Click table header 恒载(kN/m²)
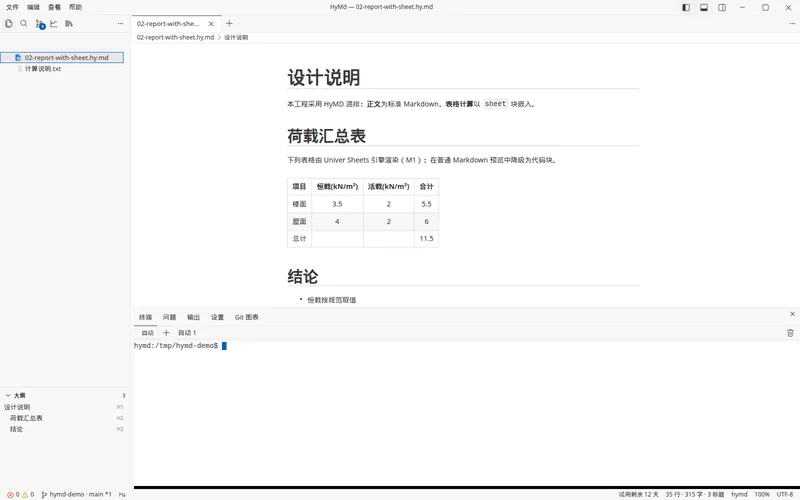This screenshot has height=500, width=800. click(337, 187)
